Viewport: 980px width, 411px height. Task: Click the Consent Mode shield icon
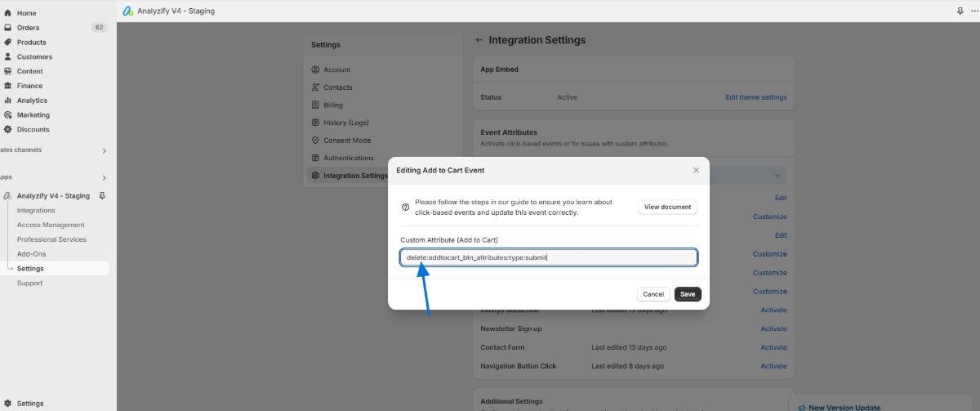click(x=316, y=141)
